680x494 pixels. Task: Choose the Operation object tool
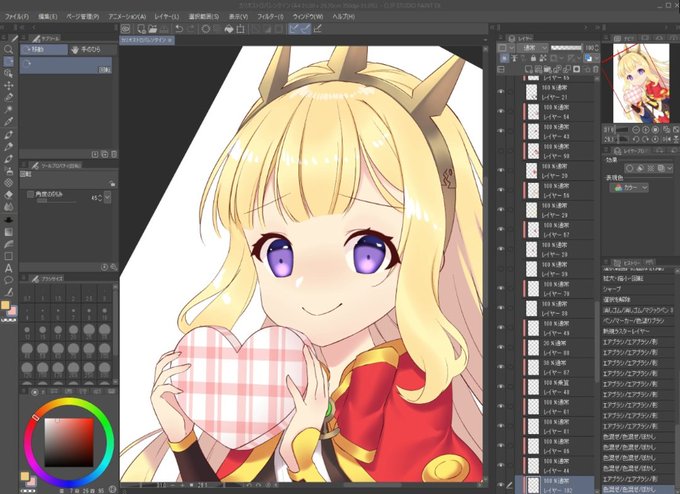click(x=8, y=73)
